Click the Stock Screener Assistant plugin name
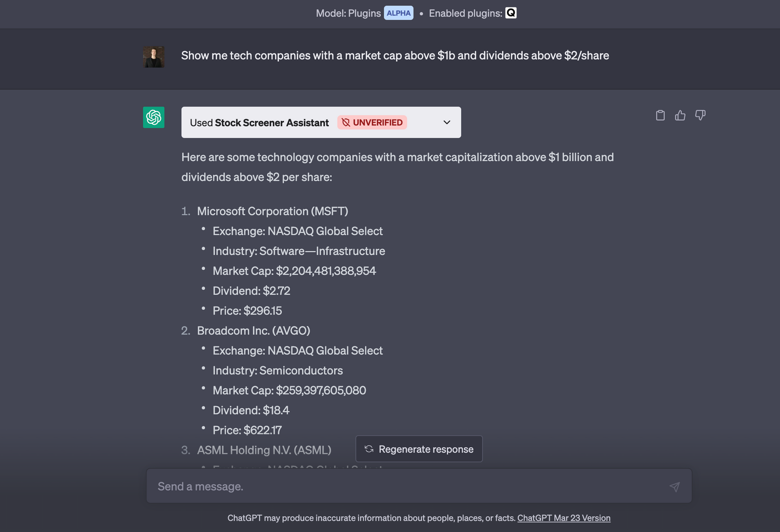The width and height of the screenshot is (780, 532). (271, 122)
